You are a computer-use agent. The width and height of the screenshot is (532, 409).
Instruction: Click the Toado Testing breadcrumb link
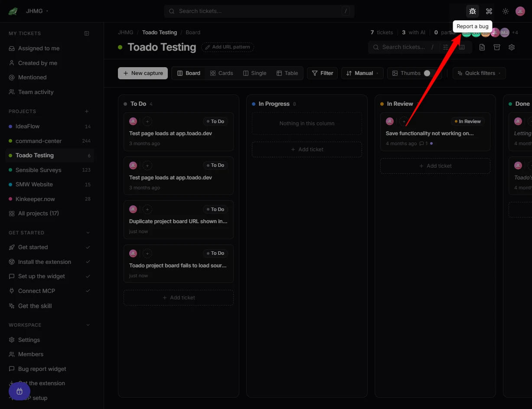[160, 32]
